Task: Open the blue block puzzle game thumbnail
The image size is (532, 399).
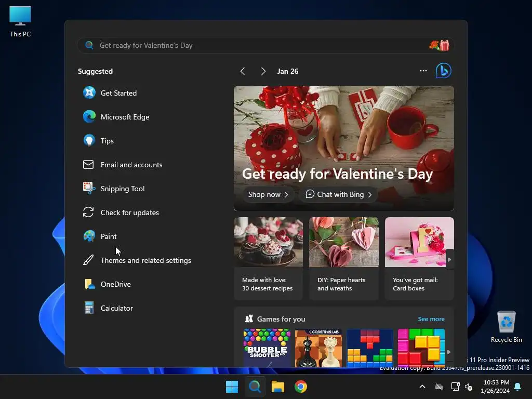Action: pos(369,348)
